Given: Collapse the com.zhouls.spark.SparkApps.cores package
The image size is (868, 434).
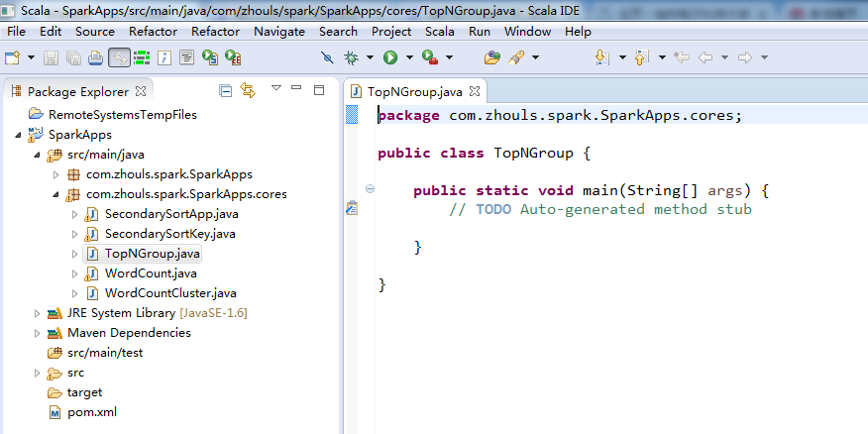Looking at the screenshot, I should tap(55, 195).
